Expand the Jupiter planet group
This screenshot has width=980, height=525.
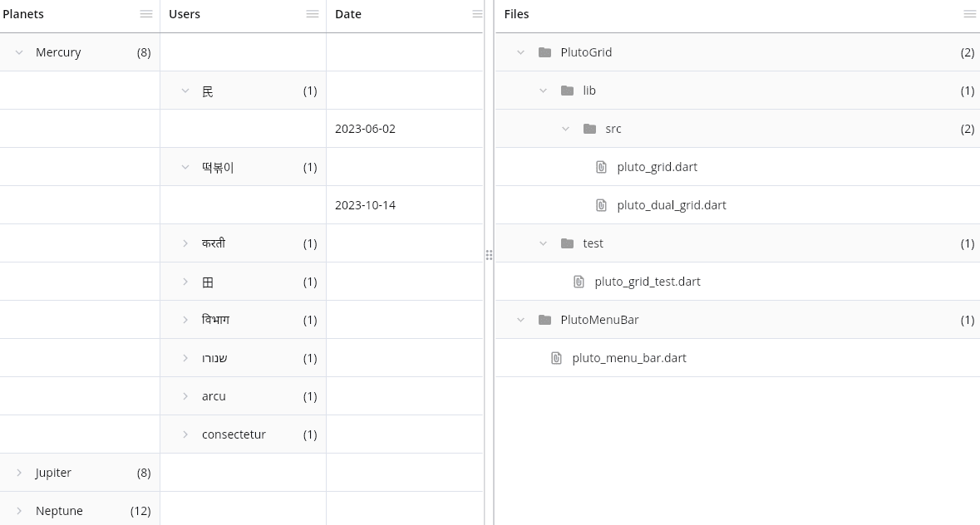19,473
